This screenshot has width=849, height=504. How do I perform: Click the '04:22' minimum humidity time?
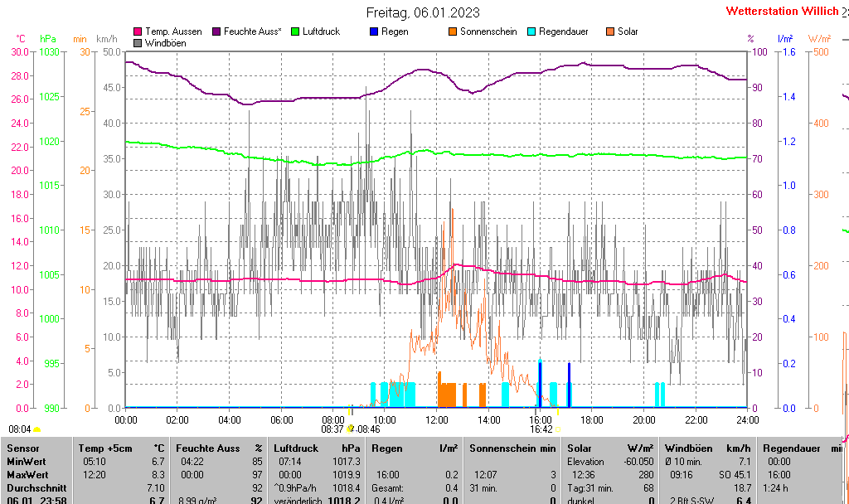pos(192,462)
